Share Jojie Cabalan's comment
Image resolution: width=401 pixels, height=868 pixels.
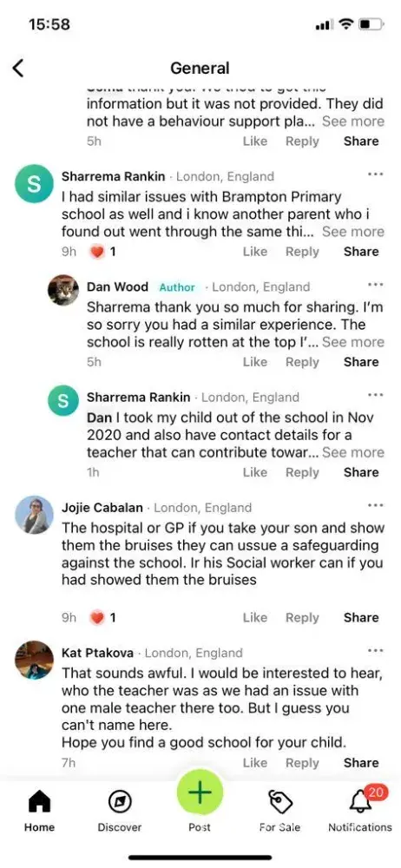pyautogui.click(x=361, y=618)
